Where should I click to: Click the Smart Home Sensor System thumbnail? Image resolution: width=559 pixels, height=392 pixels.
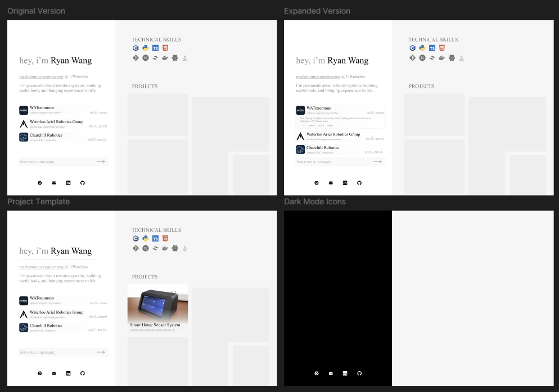[157, 304]
